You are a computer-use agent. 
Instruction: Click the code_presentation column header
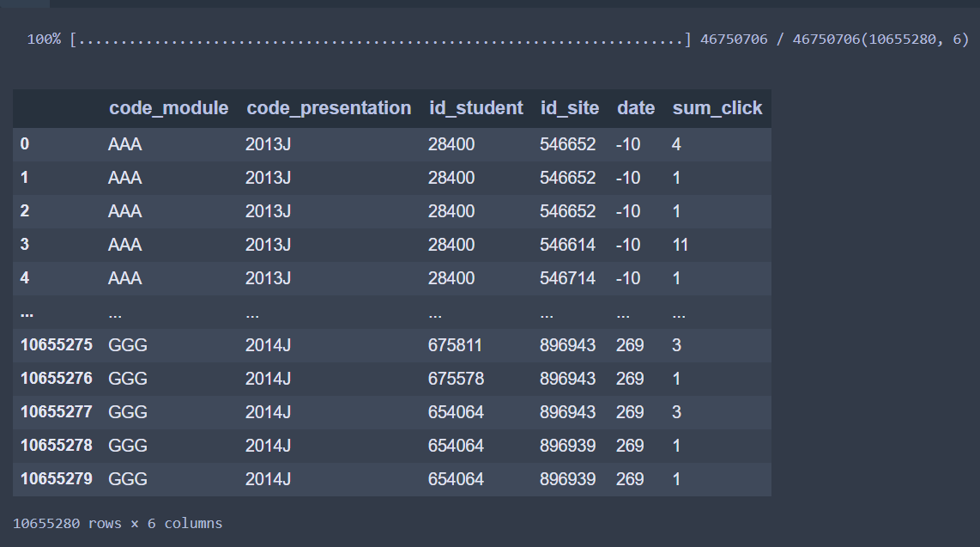[329, 108]
